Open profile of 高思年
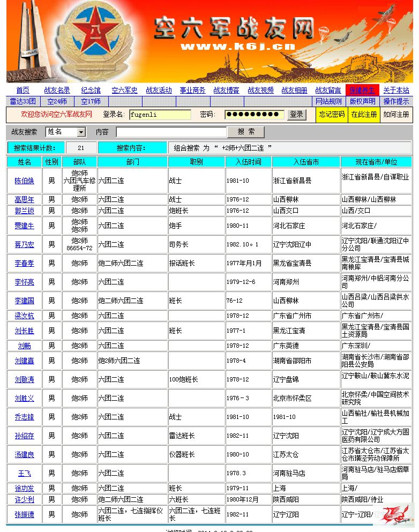Image resolution: width=419 pixels, height=532 pixels. (25, 199)
